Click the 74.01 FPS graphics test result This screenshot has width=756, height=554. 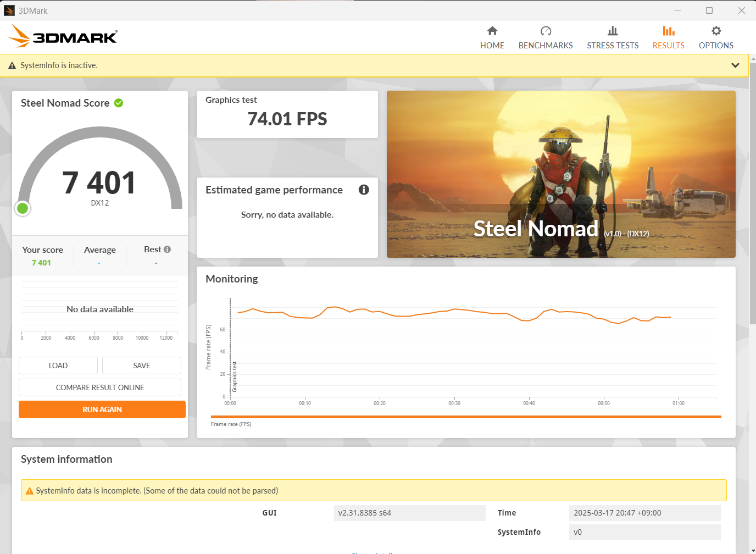click(x=287, y=119)
